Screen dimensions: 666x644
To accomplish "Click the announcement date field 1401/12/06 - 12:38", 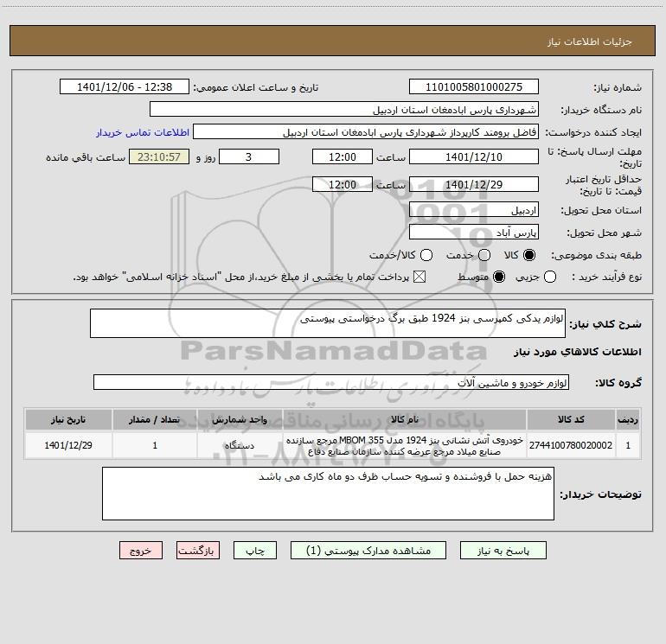I will tap(125, 86).
